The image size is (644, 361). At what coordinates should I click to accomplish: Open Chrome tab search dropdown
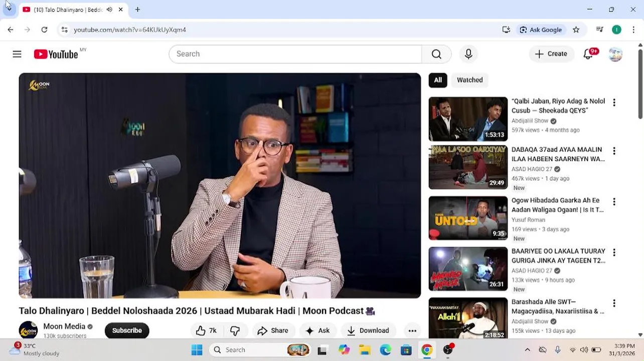pyautogui.click(x=9, y=9)
